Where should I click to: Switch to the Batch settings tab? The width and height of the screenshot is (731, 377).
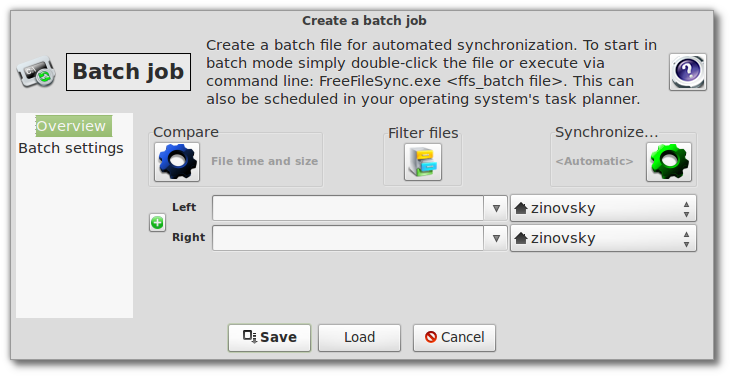pos(71,148)
